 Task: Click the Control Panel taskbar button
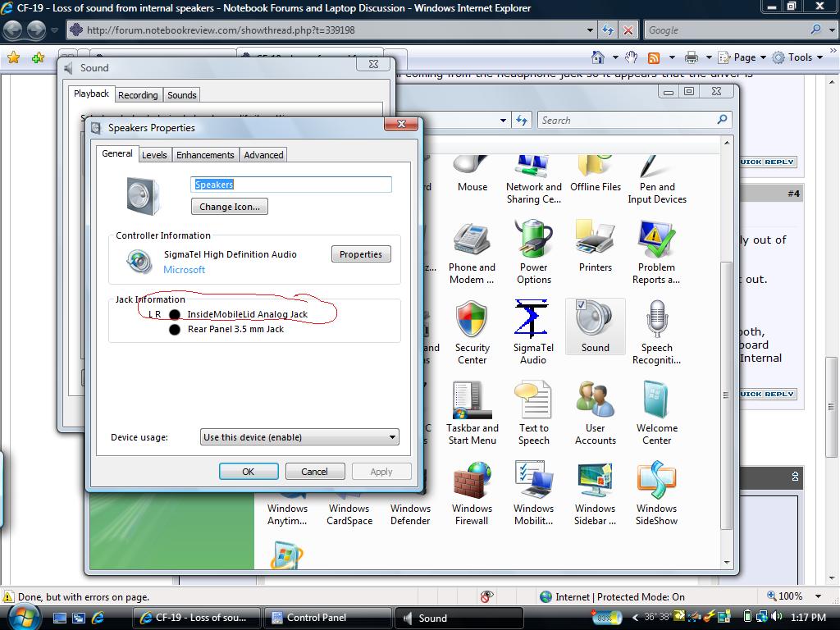[328, 618]
